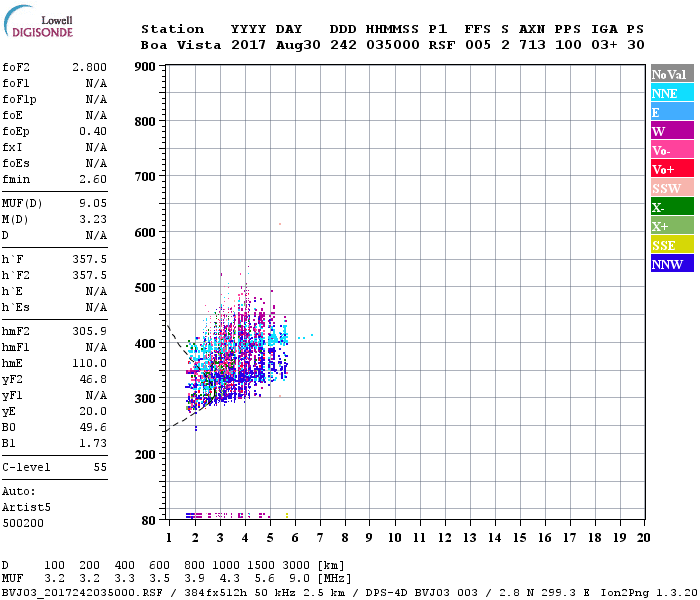Click the E blue legend swatch
Screen dimensions: 700x600
point(672,112)
